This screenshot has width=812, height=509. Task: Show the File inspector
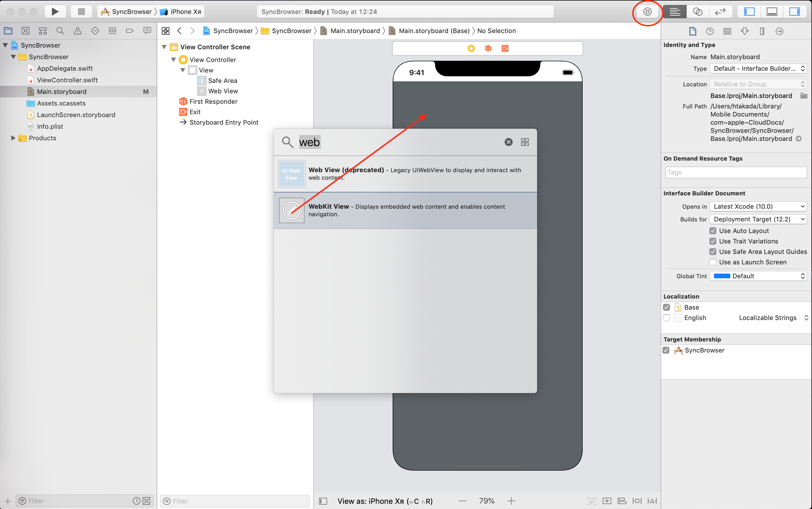pyautogui.click(x=693, y=31)
